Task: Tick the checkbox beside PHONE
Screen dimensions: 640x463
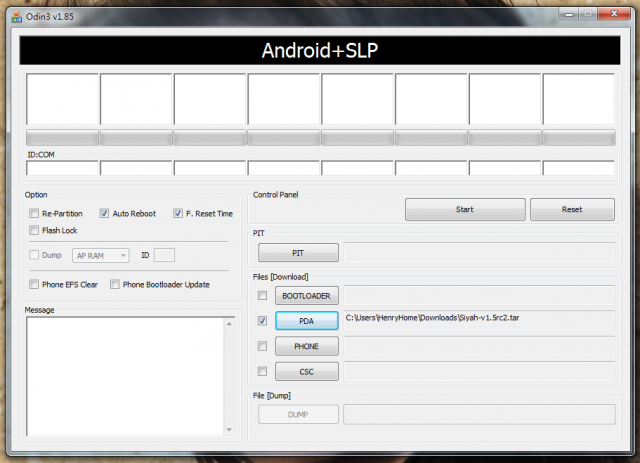Action: (262, 346)
